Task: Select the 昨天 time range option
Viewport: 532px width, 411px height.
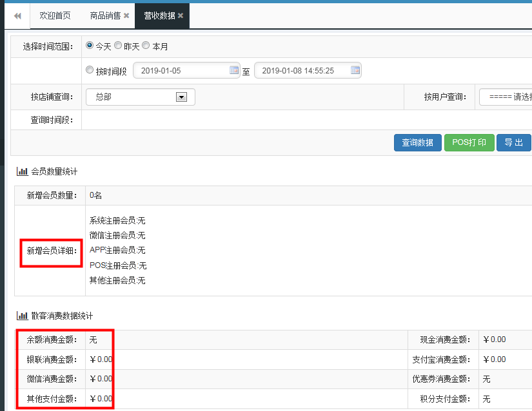Action: click(117, 45)
